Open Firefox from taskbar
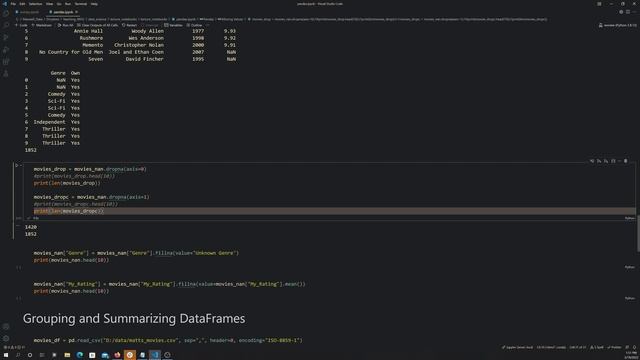The image size is (640, 360). coord(117,355)
